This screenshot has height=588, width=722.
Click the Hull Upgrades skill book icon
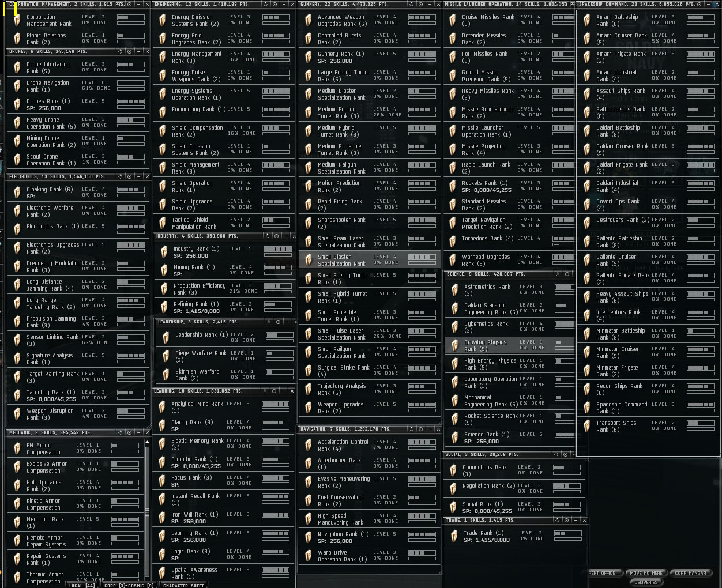click(17, 486)
